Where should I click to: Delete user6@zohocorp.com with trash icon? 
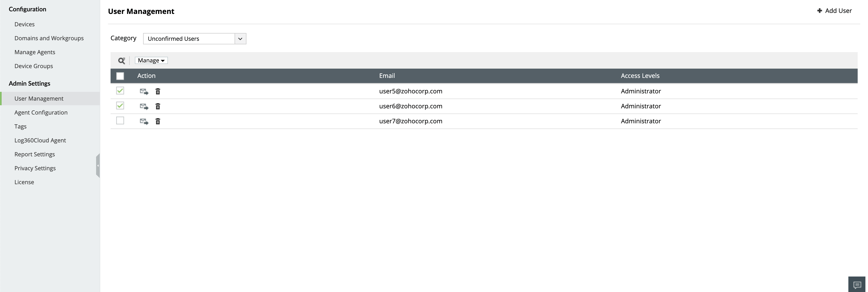(x=158, y=106)
